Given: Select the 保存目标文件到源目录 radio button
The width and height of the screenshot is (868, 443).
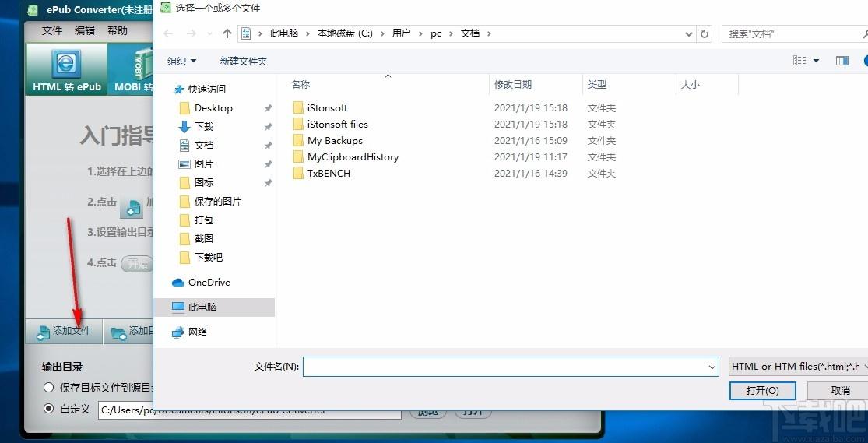Looking at the screenshot, I should 49,388.
